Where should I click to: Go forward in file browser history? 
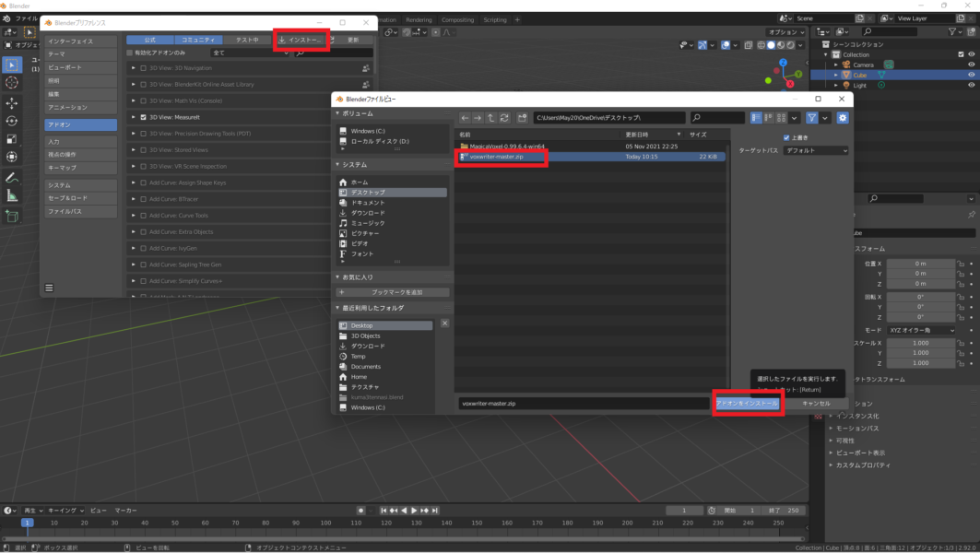coord(478,117)
